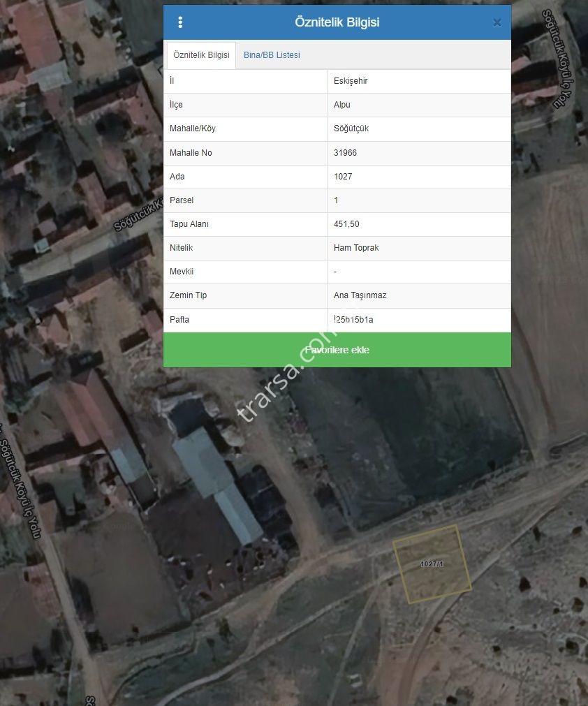
Task: Click the Zemin Tip value Ana Taşınmaz
Action: coord(360,295)
